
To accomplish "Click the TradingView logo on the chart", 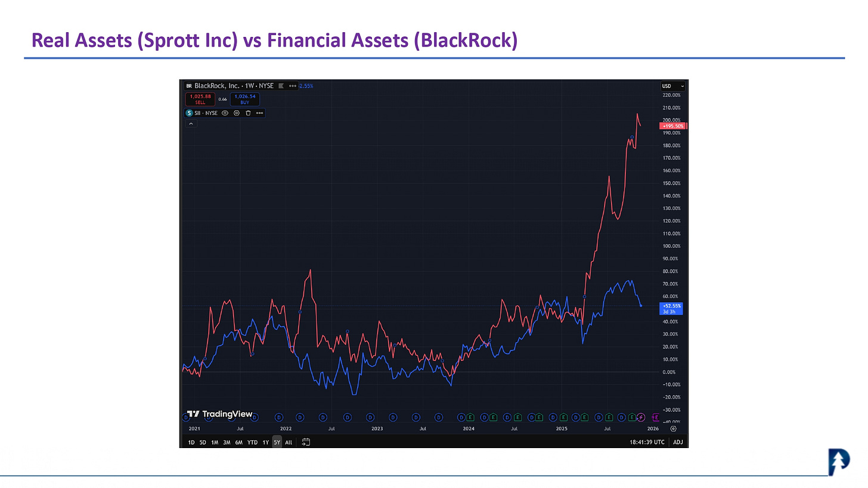I will pos(219,414).
